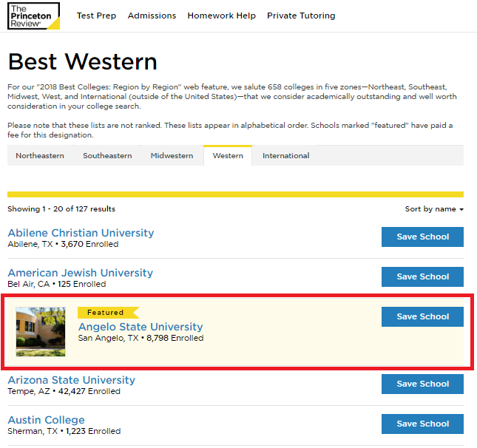Click the Angelo State University campus thumbnail
Image resolution: width=477 pixels, height=448 pixels.
pos(41,332)
